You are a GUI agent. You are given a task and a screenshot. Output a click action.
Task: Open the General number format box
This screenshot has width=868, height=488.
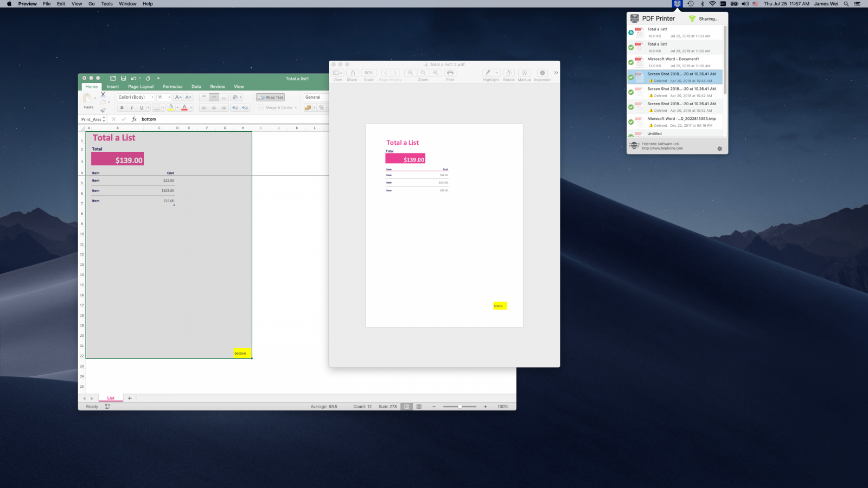coord(315,97)
